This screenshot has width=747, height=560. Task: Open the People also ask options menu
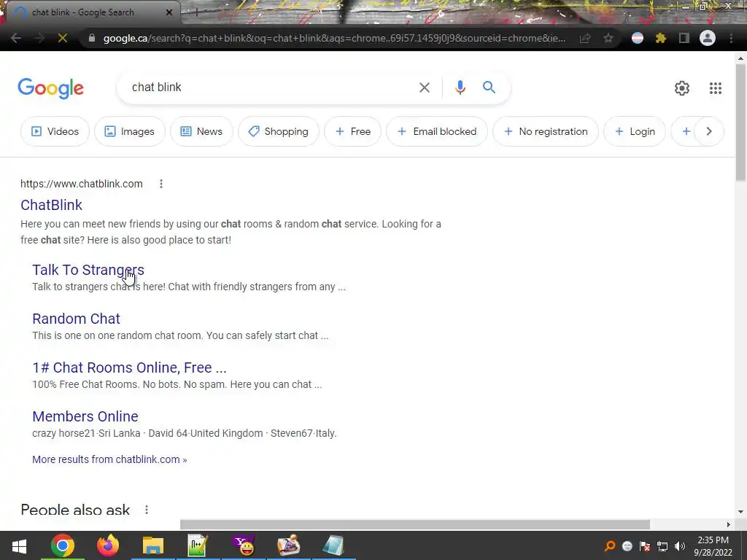coord(146,510)
